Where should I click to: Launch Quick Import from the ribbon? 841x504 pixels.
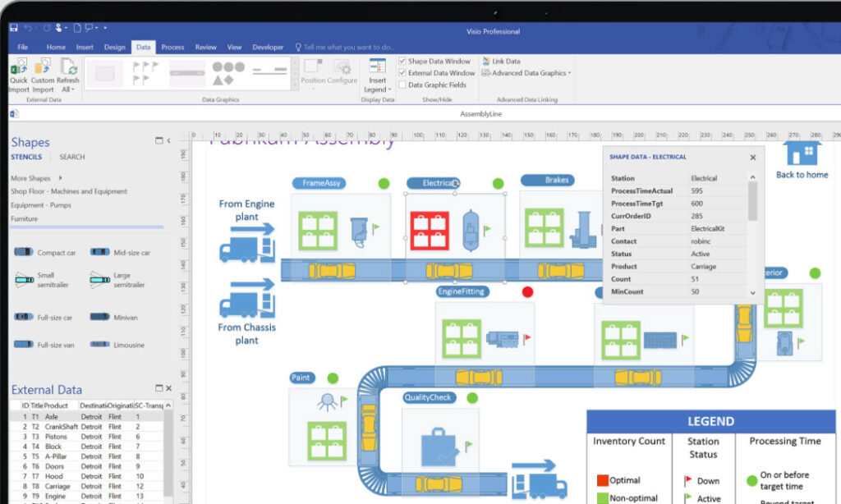18,76
